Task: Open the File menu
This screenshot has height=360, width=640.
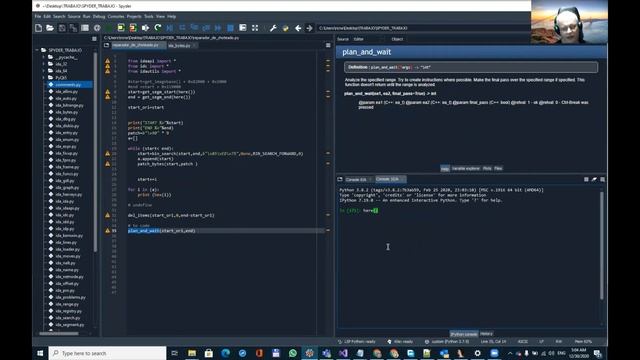Action: click(x=38, y=16)
